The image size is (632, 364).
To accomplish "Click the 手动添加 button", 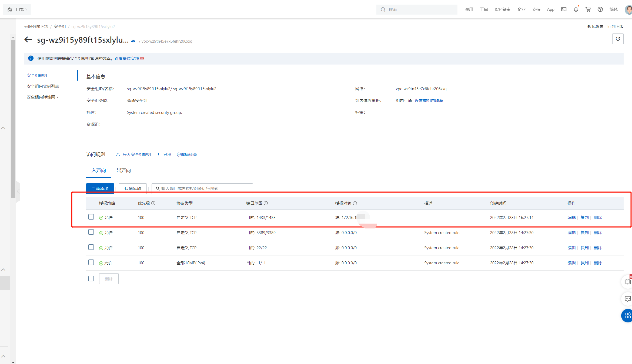I will 100,188.
